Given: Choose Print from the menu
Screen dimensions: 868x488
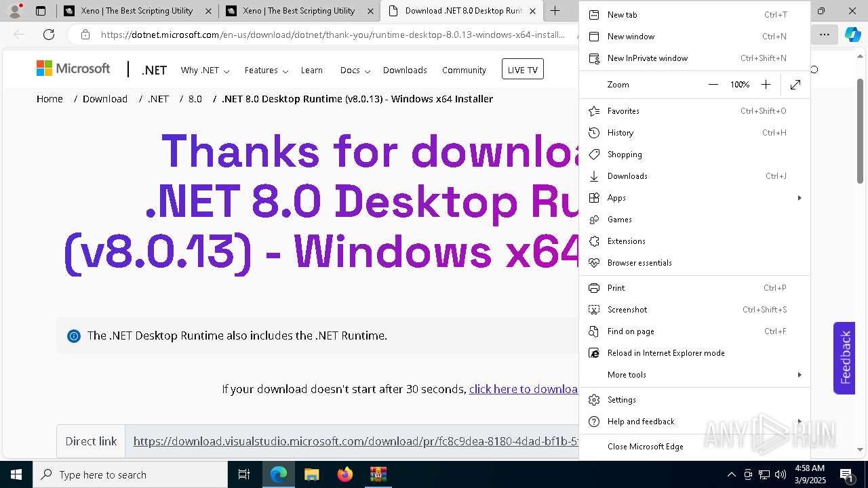Looking at the screenshot, I should click(694, 288).
